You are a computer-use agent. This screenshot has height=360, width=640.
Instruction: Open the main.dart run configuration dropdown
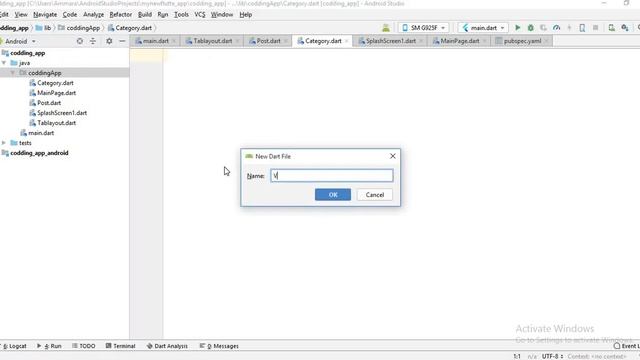484,28
